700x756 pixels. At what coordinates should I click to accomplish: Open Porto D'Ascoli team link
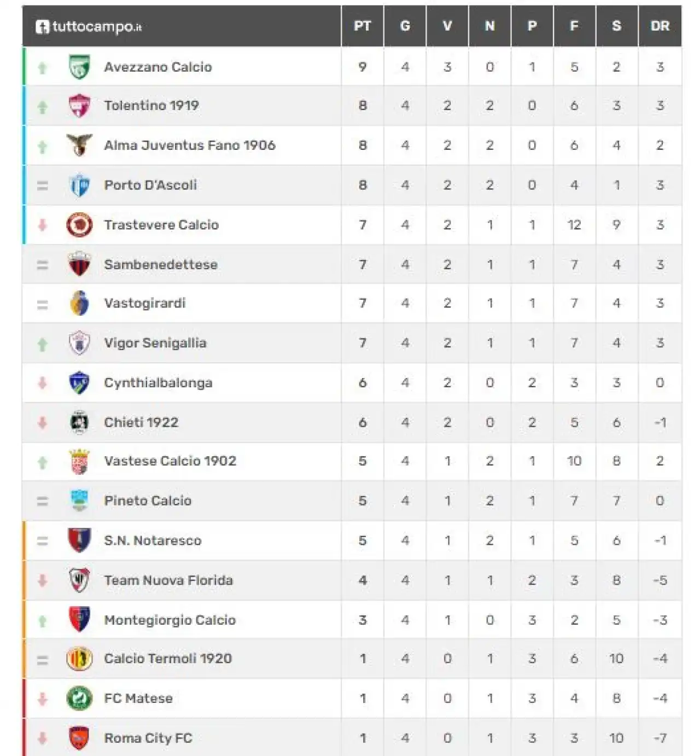click(x=150, y=185)
